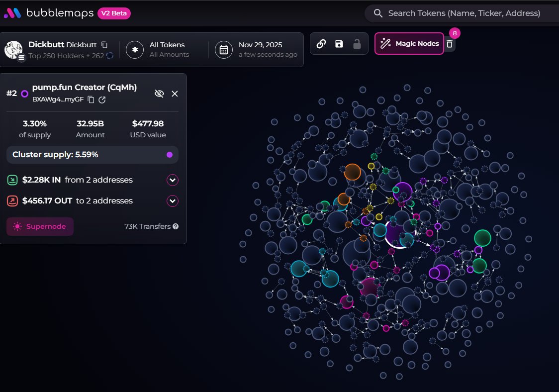559x392 pixels.
Task: Click the 3.30% of supply value
Action: tap(35, 123)
